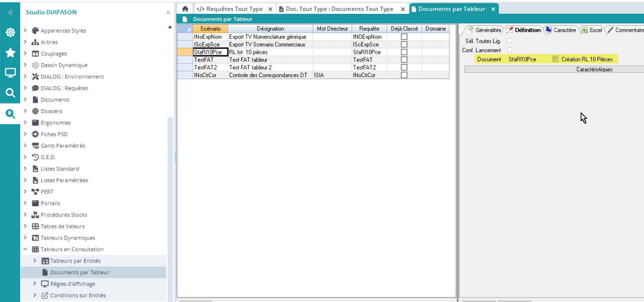Toggle Déjà Classé checkbox for TestFAT2 row
The image size is (644, 302).
click(404, 68)
